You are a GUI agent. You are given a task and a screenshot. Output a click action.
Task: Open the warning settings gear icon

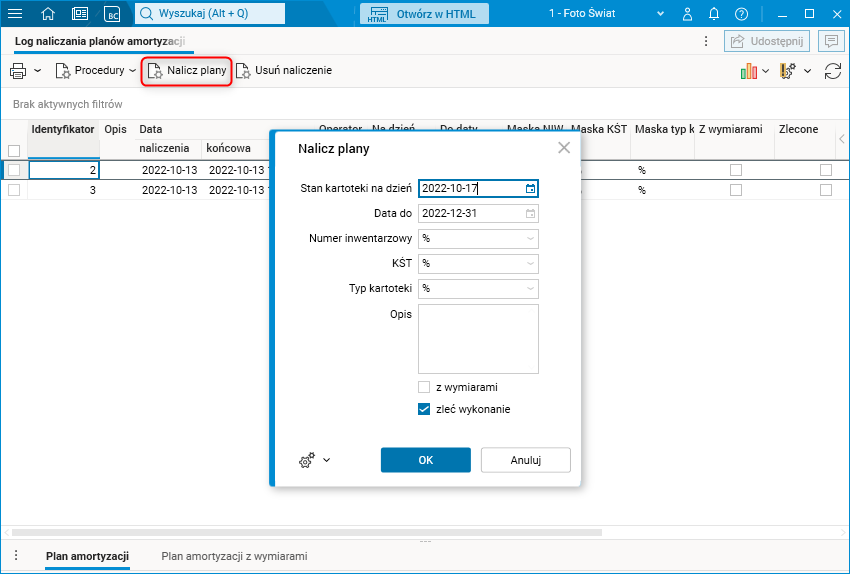click(x=788, y=70)
